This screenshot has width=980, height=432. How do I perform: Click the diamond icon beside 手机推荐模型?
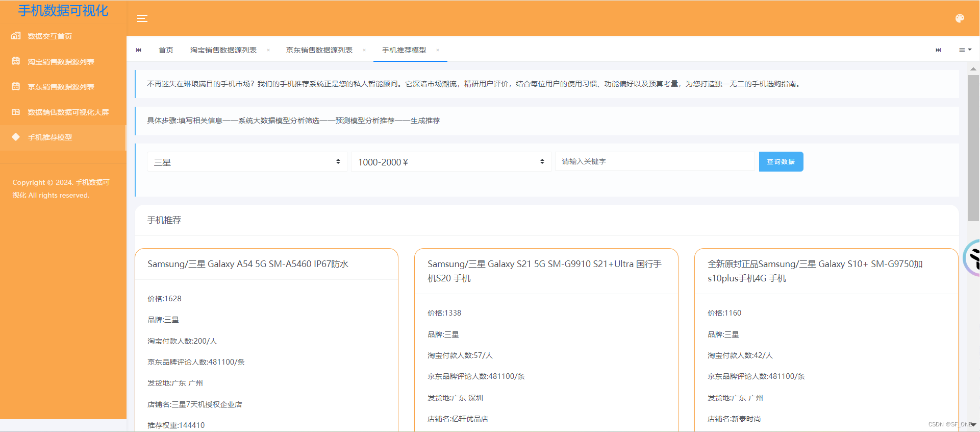click(x=16, y=137)
